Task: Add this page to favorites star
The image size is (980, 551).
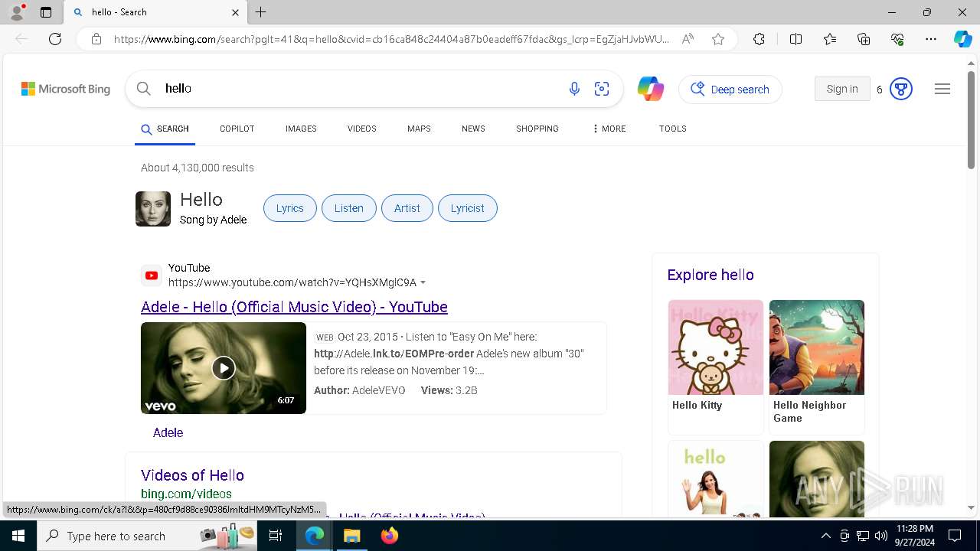Action: point(718,39)
